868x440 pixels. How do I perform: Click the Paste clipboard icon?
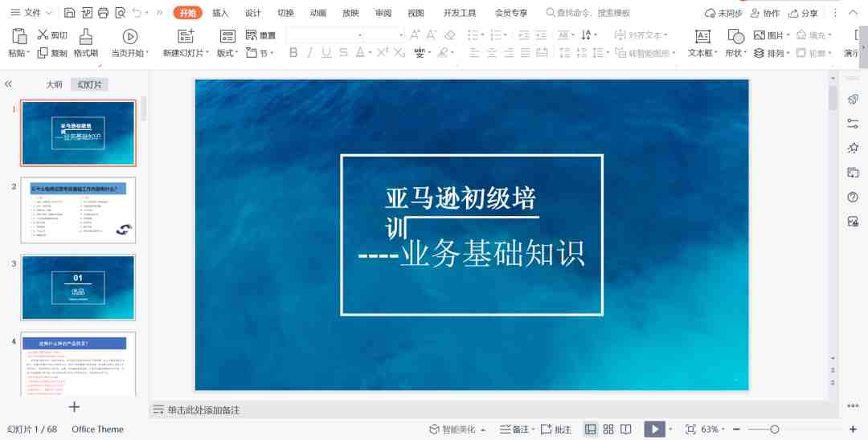(19, 36)
